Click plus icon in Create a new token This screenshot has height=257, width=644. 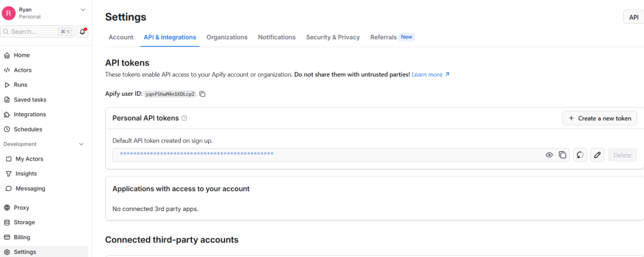(571, 118)
